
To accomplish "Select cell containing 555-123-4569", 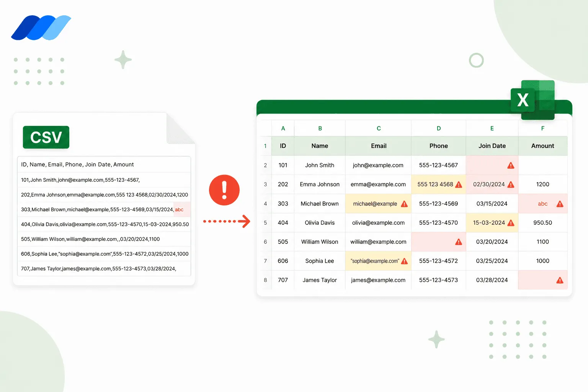I will pyautogui.click(x=439, y=204).
